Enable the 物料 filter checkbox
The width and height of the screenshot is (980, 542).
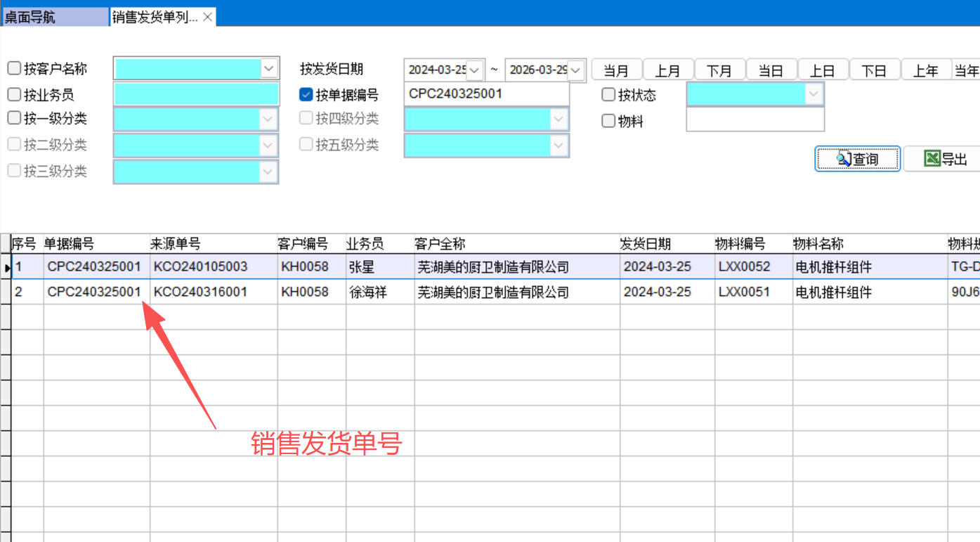point(608,122)
